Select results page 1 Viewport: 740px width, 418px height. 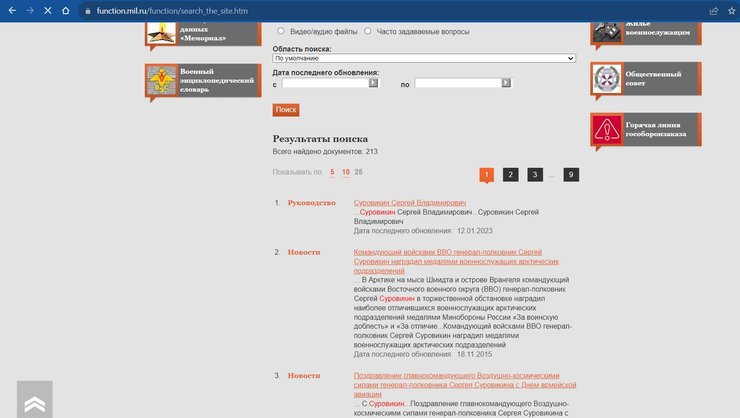[487, 175]
